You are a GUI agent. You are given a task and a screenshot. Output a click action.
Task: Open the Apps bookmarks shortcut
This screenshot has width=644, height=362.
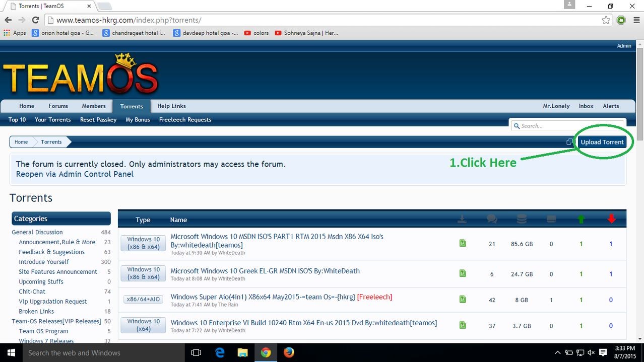pos(15,33)
